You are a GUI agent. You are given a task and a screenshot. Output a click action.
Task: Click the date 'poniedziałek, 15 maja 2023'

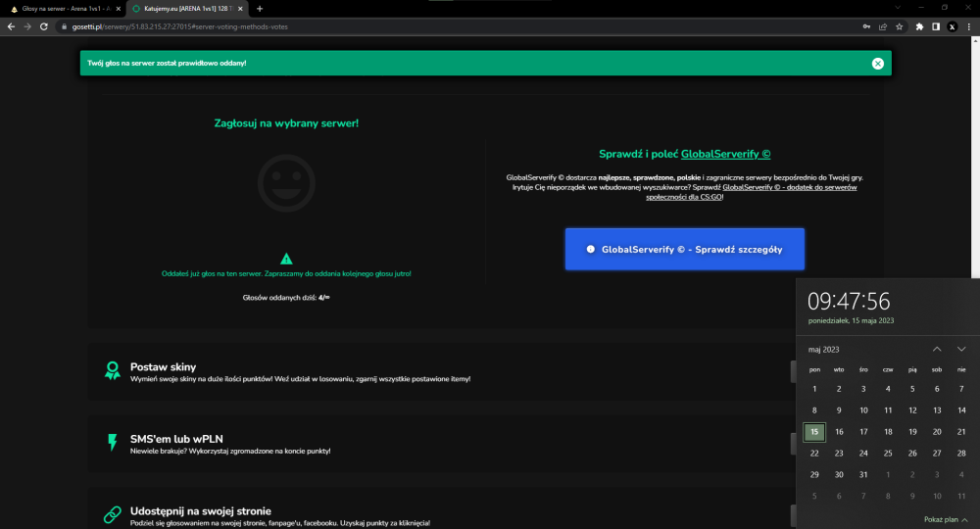tap(851, 320)
